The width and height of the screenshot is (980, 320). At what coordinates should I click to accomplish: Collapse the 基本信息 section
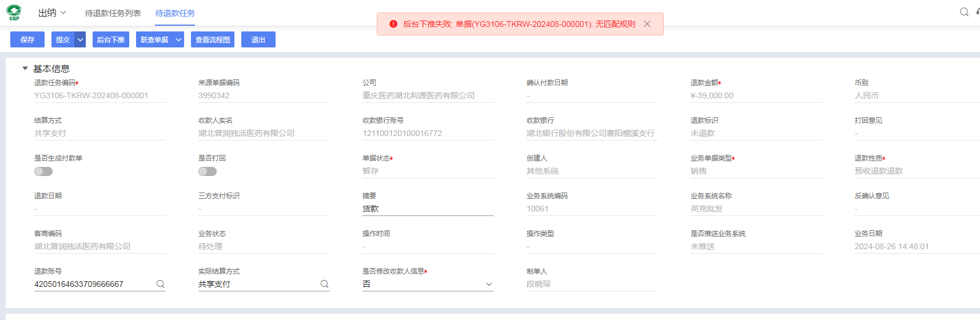[x=25, y=69]
